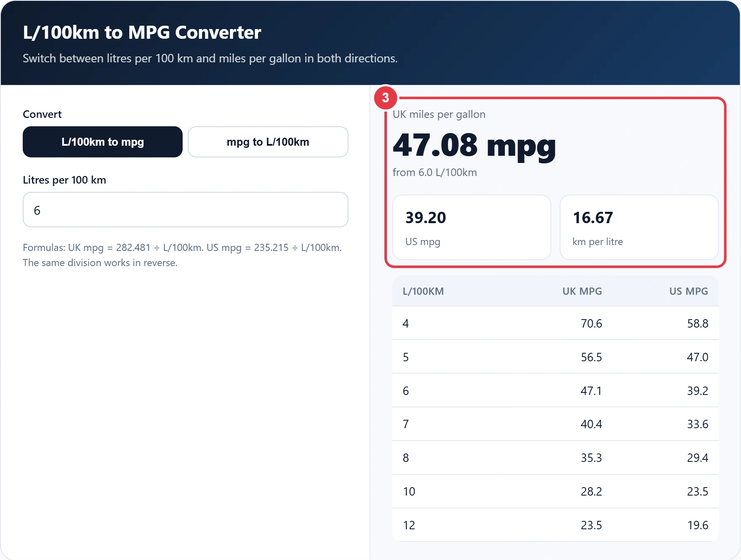Click the table row for 10 L/100km
Viewport: 741px width, 560px height.
pyautogui.click(x=555, y=491)
